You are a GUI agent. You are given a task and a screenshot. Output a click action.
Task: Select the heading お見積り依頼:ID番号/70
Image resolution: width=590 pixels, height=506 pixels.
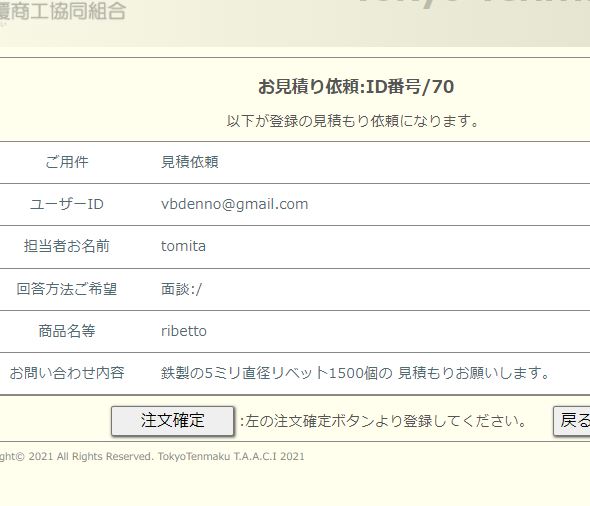tap(356, 87)
